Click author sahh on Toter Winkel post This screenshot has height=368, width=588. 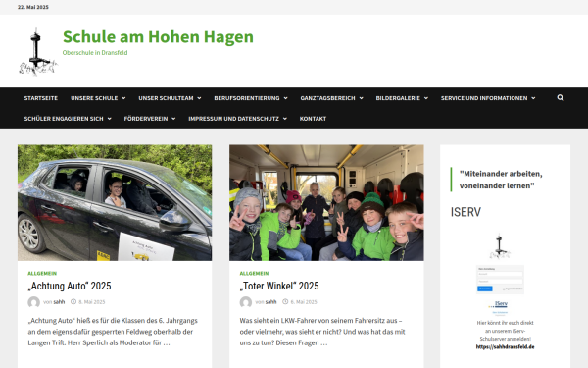coord(270,302)
